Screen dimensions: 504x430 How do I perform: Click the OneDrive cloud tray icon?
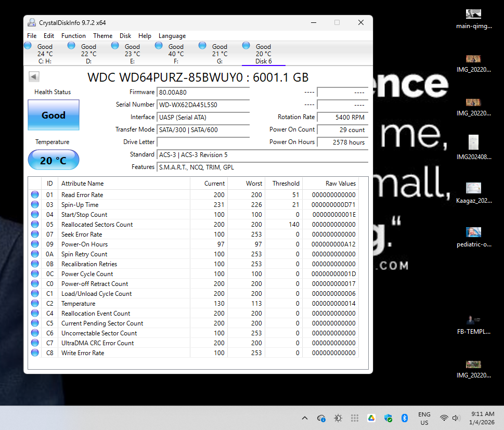pos(321,418)
